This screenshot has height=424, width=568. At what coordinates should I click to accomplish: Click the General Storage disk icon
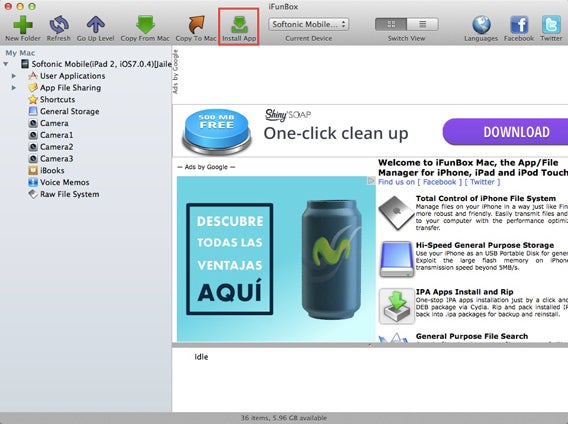(33, 111)
